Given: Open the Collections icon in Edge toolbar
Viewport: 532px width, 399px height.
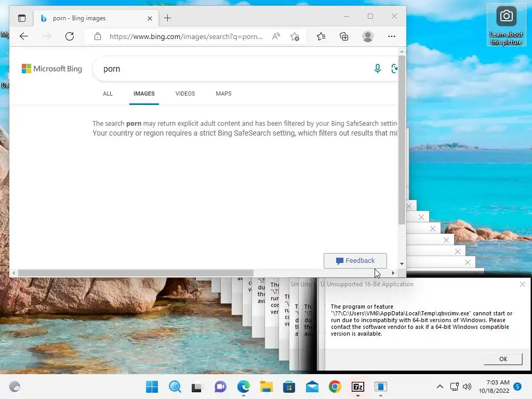Looking at the screenshot, I should (344, 36).
